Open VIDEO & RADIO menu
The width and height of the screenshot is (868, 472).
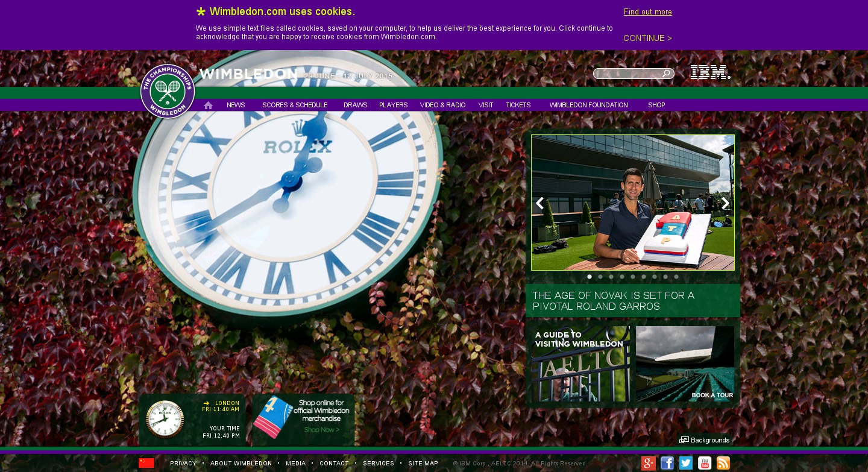coord(443,105)
